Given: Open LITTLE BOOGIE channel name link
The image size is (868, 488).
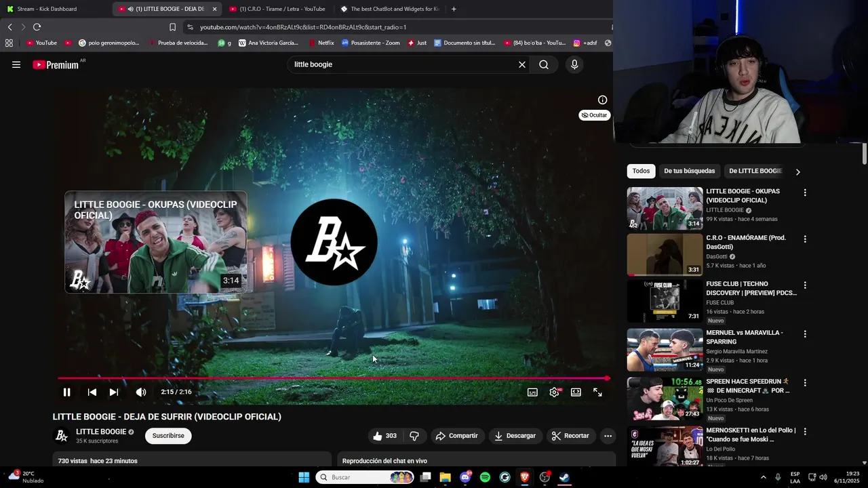Looking at the screenshot, I should [101, 432].
